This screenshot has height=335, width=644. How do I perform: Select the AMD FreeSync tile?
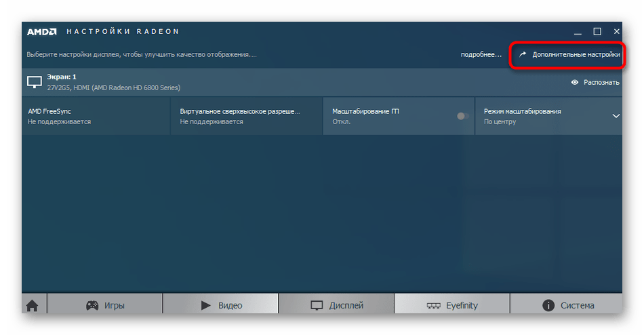click(x=95, y=116)
